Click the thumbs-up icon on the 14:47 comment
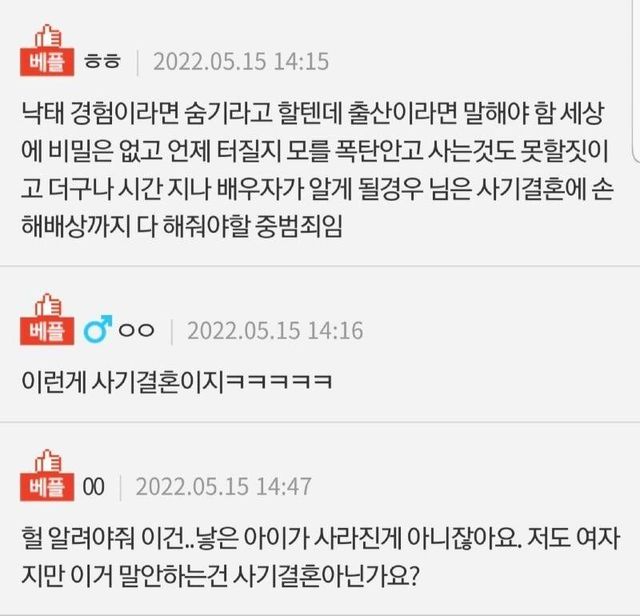Viewport: 640px width, 616px height. tap(48, 461)
